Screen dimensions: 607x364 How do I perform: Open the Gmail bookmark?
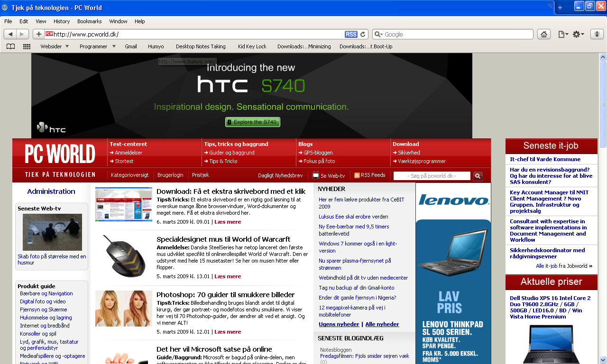[x=131, y=46]
